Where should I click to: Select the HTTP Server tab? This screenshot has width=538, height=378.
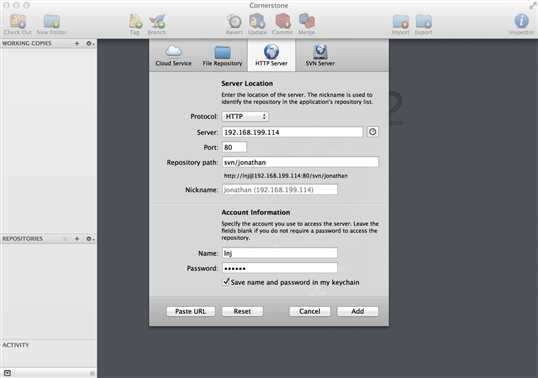[x=271, y=56]
